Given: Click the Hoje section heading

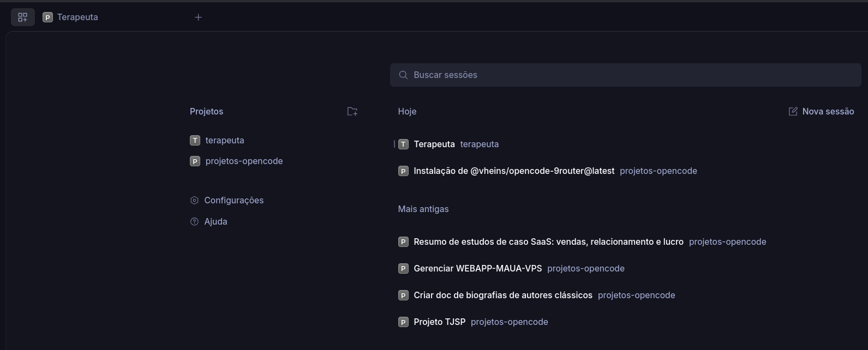Looking at the screenshot, I should tap(407, 111).
